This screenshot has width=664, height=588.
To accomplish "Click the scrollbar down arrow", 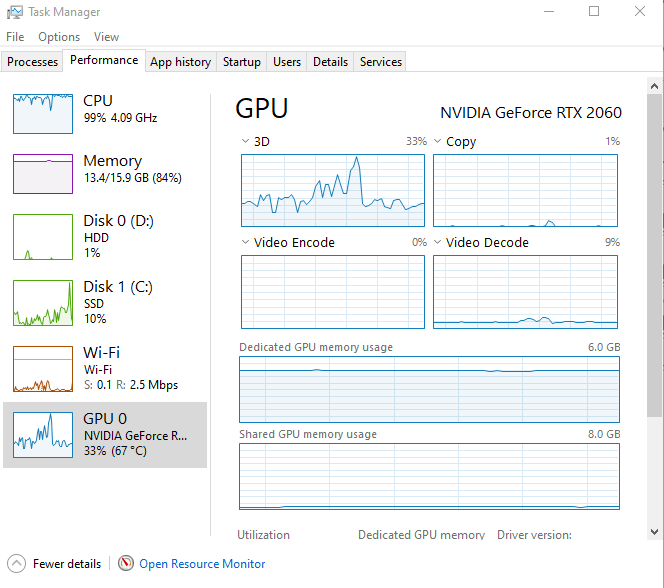I will pyautogui.click(x=654, y=532).
